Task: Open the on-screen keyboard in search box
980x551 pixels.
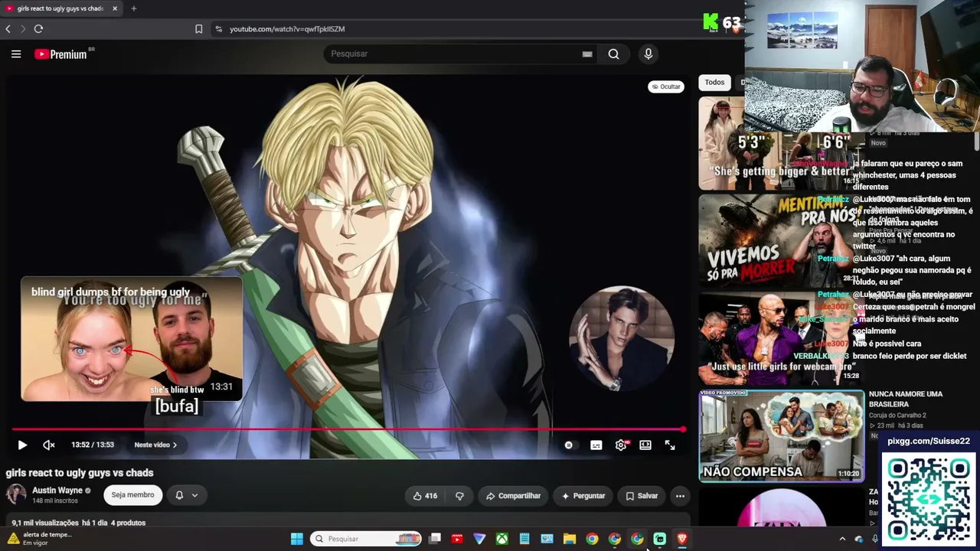Action: (587, 54)
